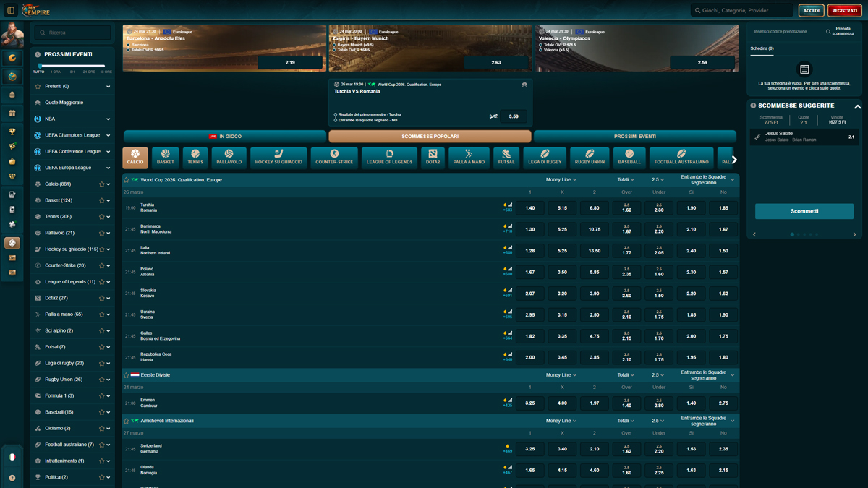Screen dimensions: 868x488
Task: Click the Counter-Strike category icon
Action: [334, 157]
